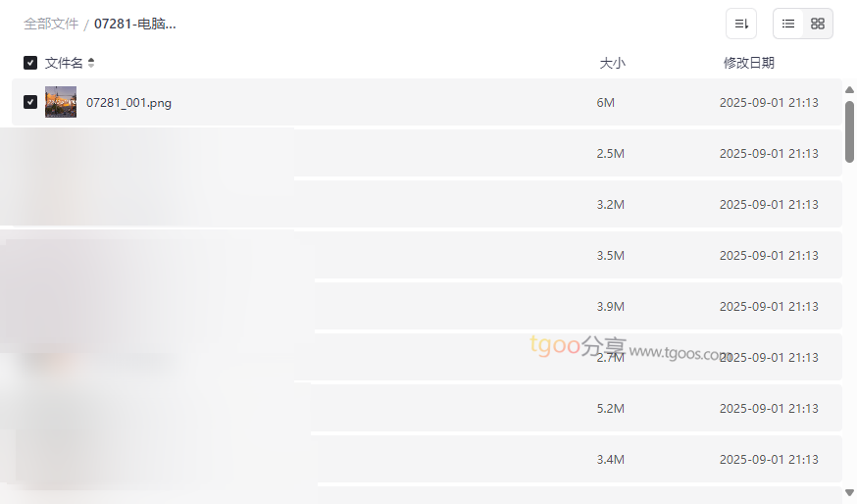
Task: Select the file row sized 2.5M
Action: click(x=490, y=154)
